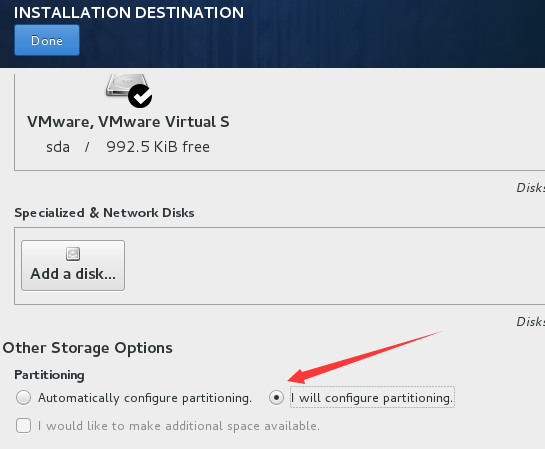
Task: Click the red arrow annotation
Action: point(364,357)
